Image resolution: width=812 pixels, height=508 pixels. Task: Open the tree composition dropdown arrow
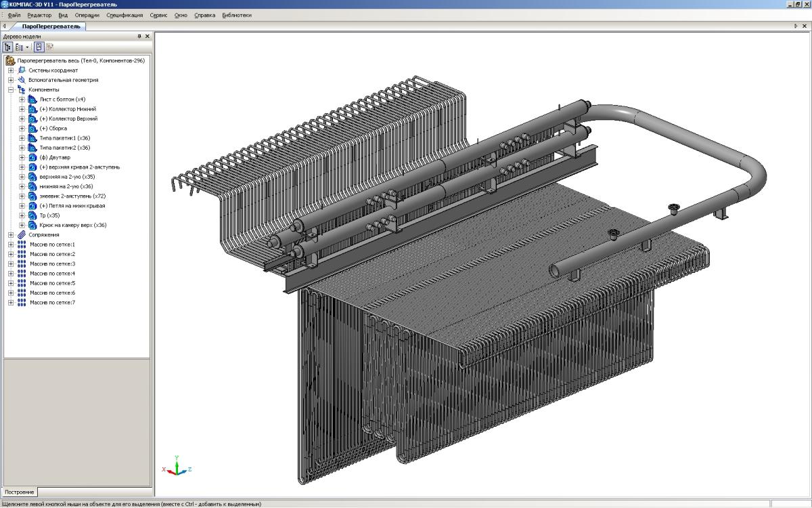27,47
